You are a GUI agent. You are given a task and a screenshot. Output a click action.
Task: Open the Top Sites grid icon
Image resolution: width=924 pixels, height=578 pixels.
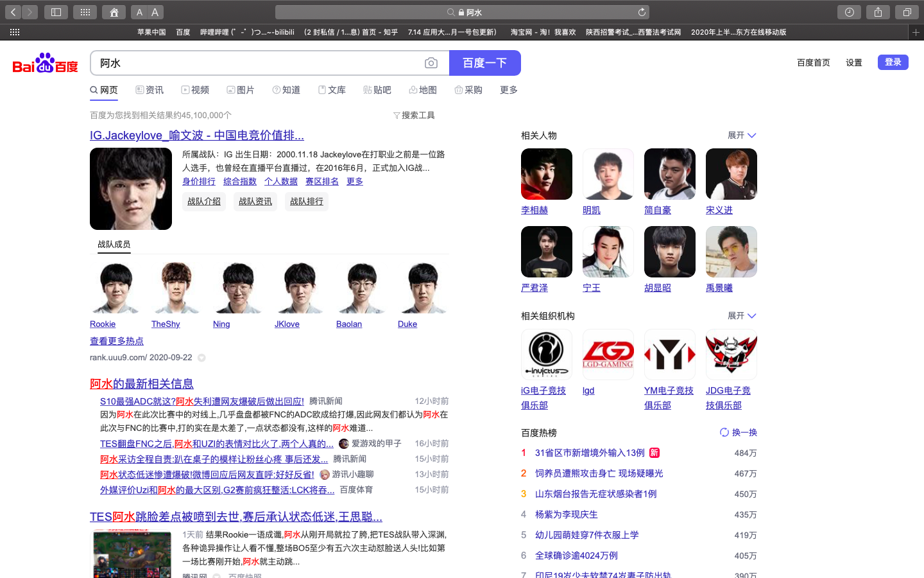(x=85, y=12)
